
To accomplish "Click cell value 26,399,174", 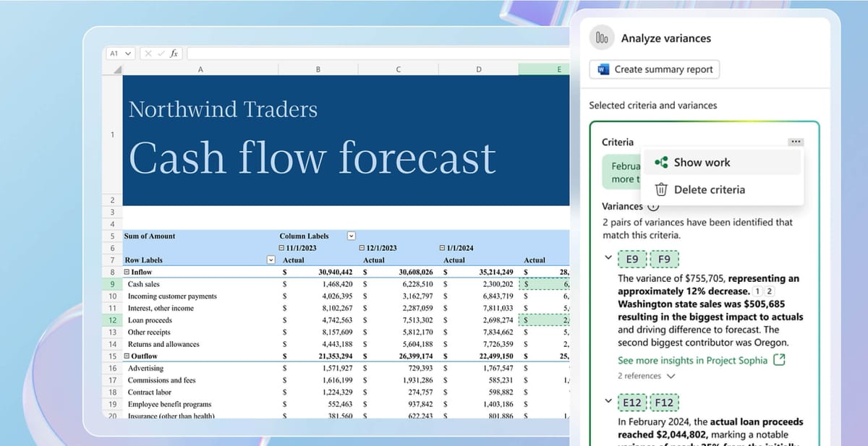I will pos(416,356).
